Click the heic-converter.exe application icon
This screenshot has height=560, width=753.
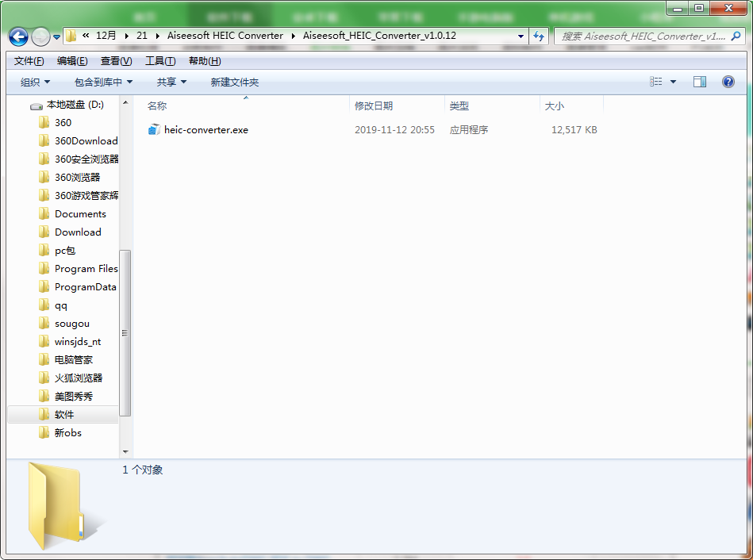coord(154,129)
